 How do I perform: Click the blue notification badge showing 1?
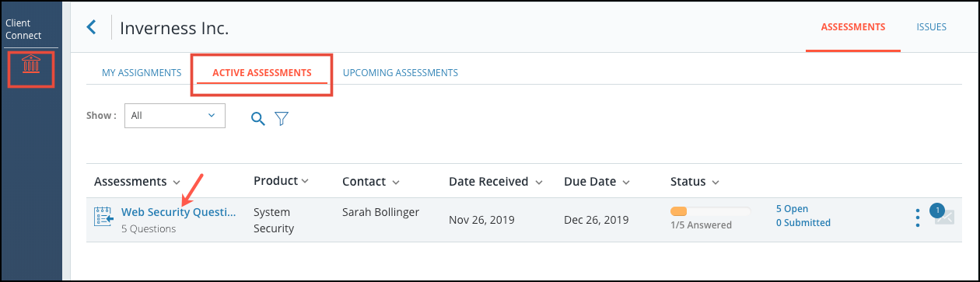coord(937,210)
